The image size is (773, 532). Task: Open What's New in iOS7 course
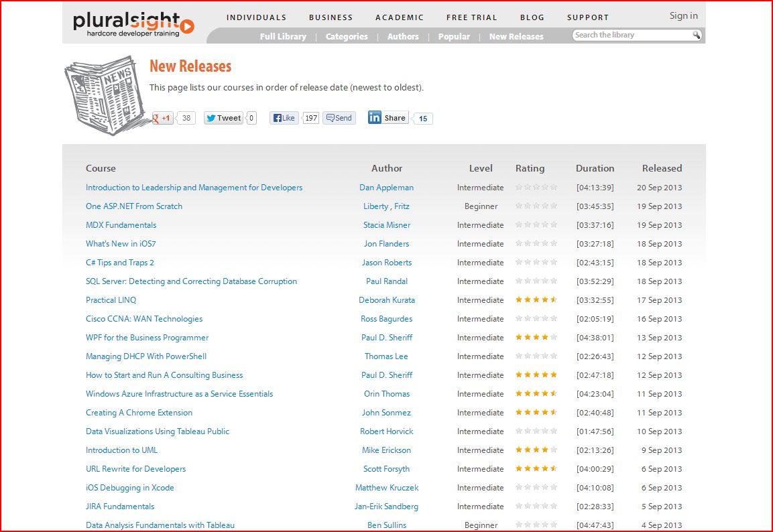click(x=121, y=244)
